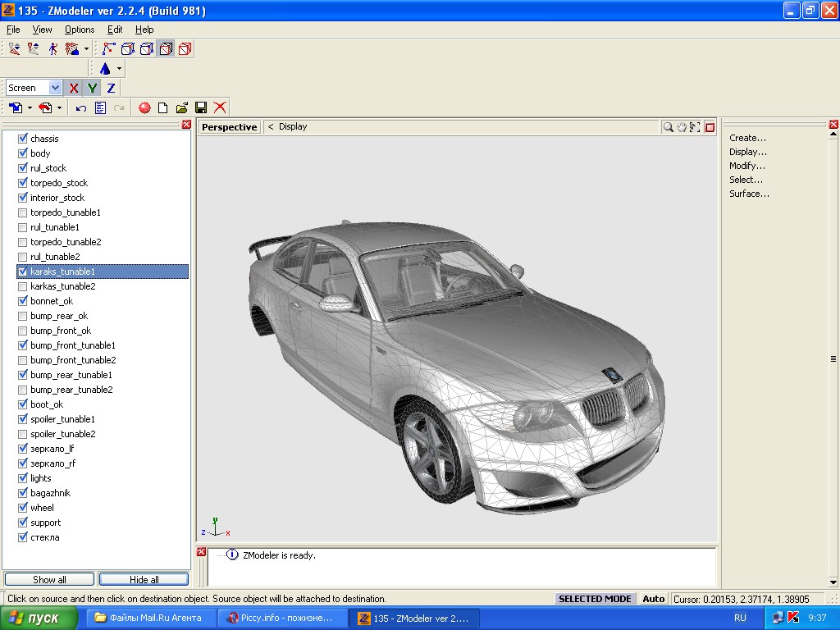Select the lights row in object list
This screenshot has width=840, height=630.
(x=103, y=478)
